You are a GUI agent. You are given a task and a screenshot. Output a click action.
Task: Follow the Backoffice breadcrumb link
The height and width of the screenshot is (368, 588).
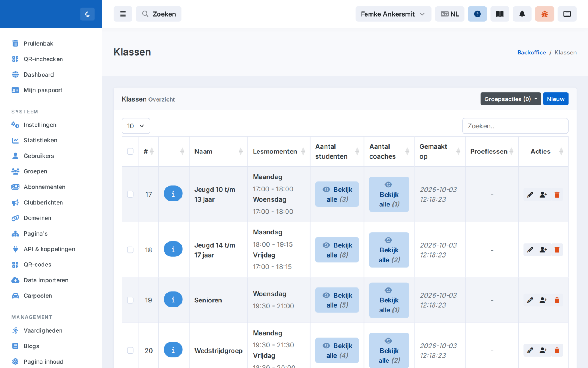click(531, 52)
